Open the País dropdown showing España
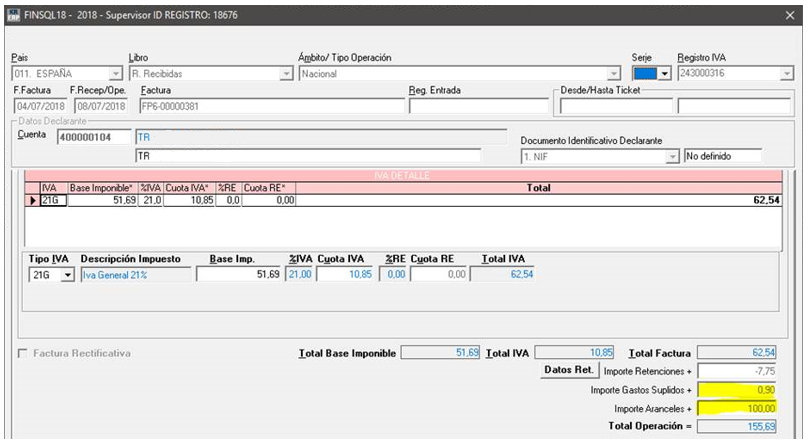 pos(116,74)
